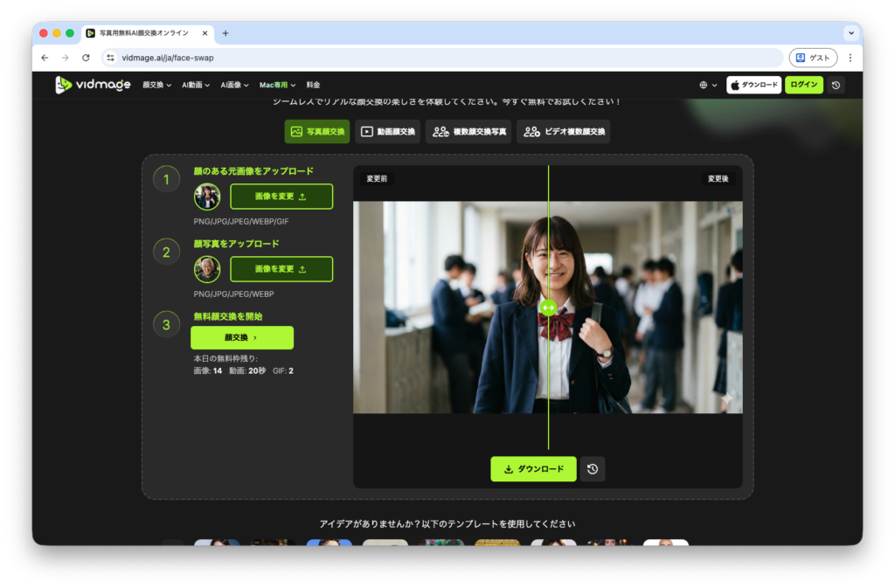
Task: Click the source image thumbnail in step 1
Action: pos(207,197)
